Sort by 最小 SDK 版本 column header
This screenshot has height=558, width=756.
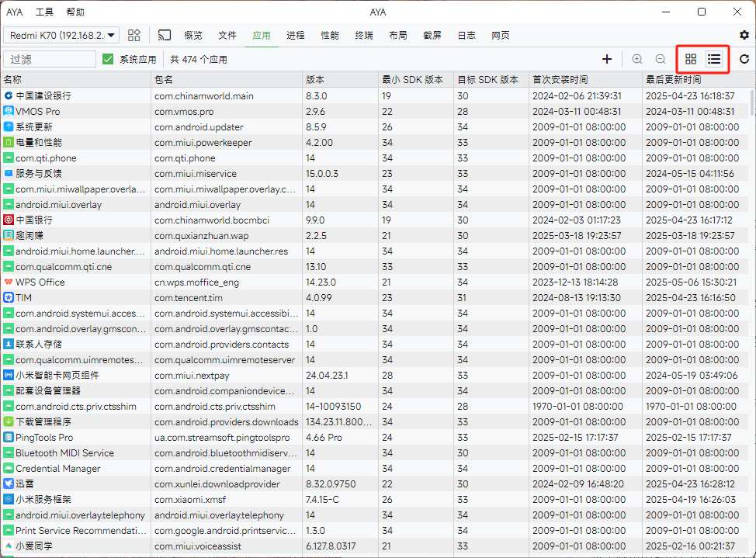click(x=416, y=80)
